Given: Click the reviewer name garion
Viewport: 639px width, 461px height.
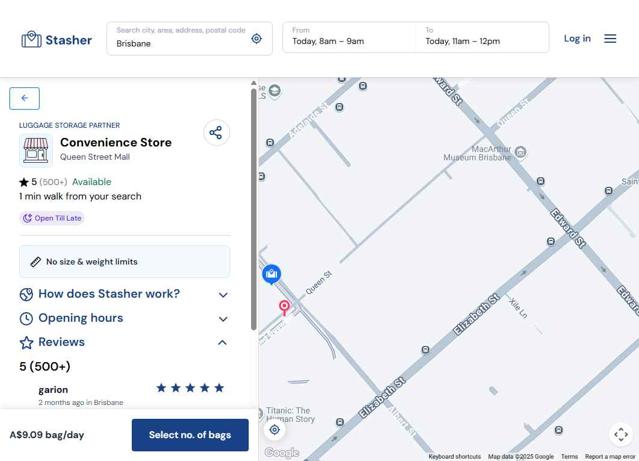Looking at the screenshot, I should click(53, 390).
